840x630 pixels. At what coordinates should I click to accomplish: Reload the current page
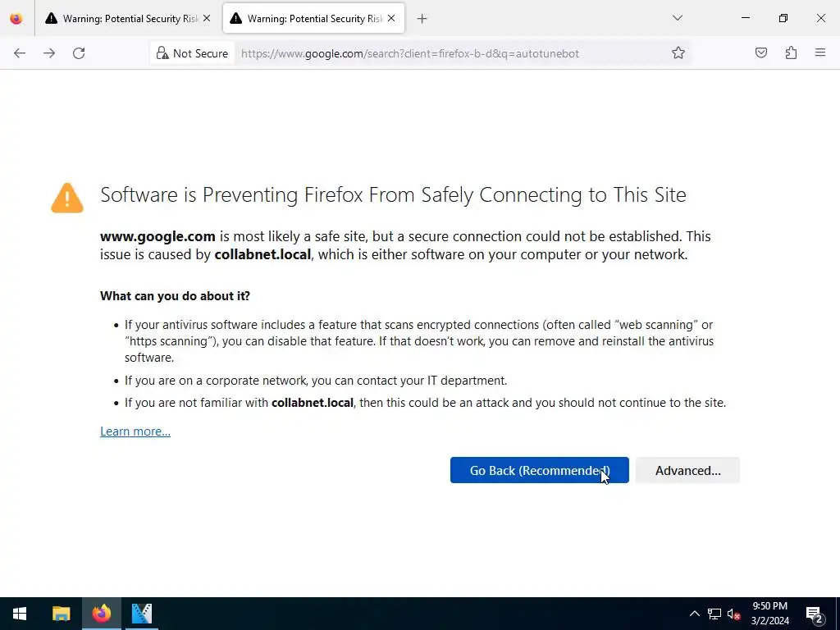79,53
